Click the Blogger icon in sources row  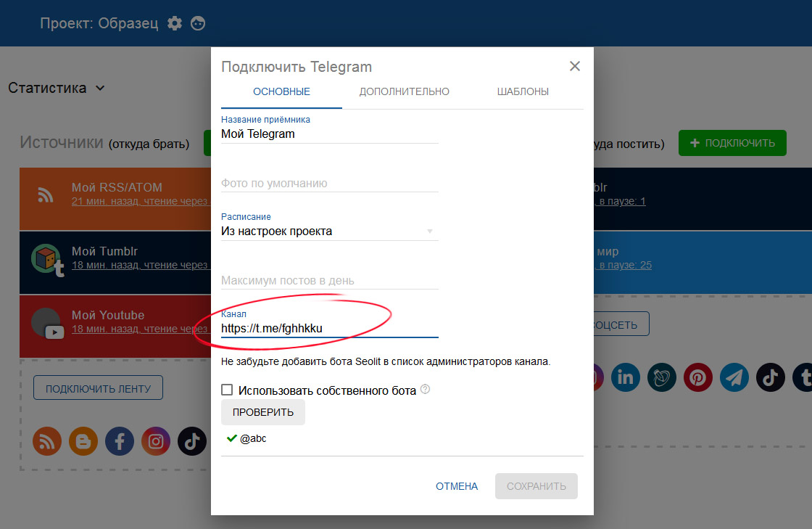pos(83,441)
